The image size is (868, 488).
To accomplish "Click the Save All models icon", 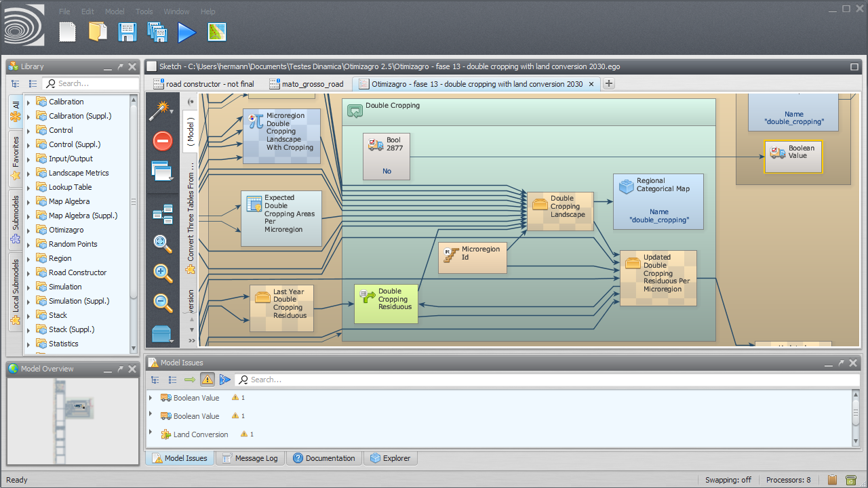I will 157,32.
